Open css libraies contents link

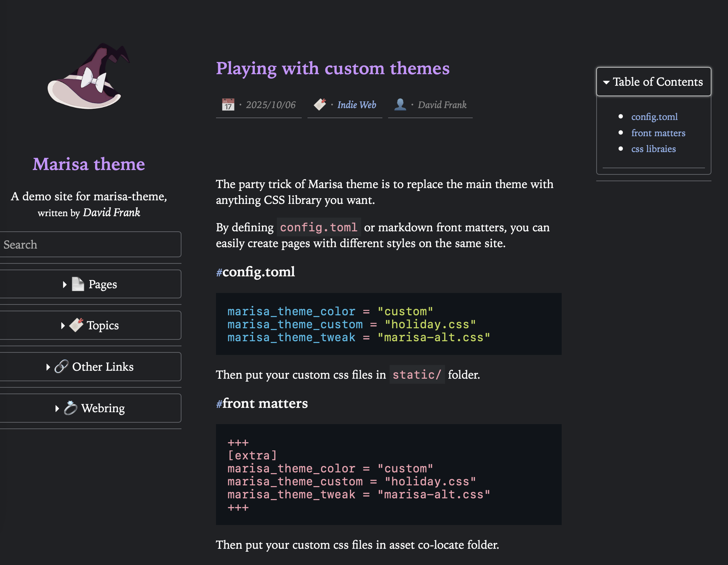[653, 149]
